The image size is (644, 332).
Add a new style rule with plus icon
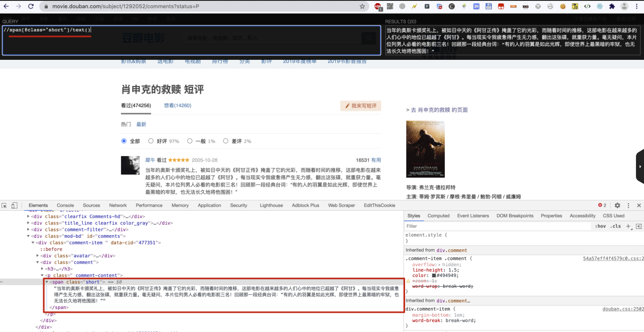(x=629, y=226)
